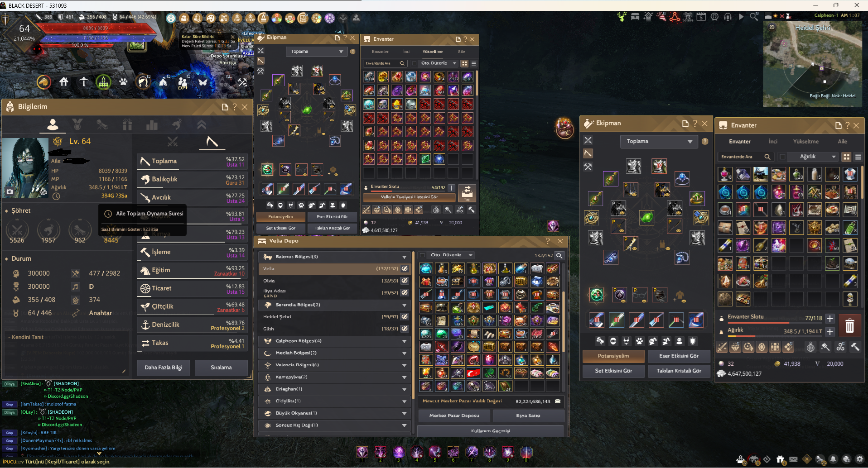Click Takılan Kristali Gör in right Ekipman
Screen dimensions: 868x468
pos(679,371)
